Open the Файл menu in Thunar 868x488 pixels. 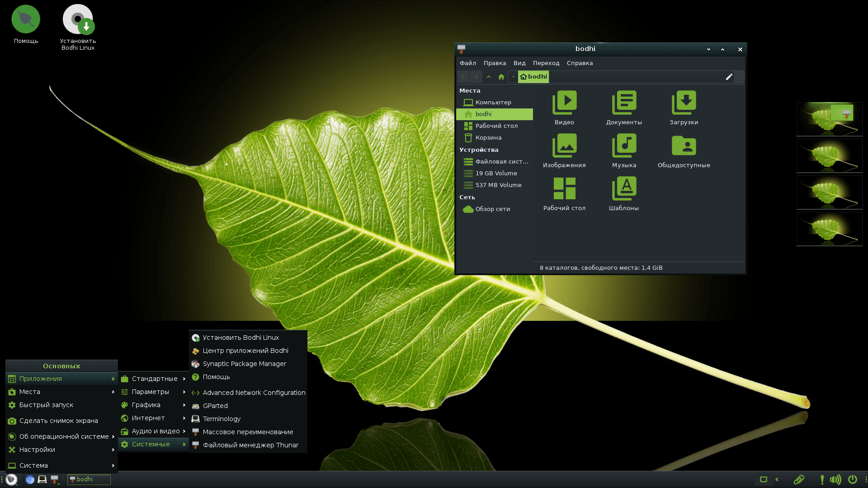[x=468, y=63]
